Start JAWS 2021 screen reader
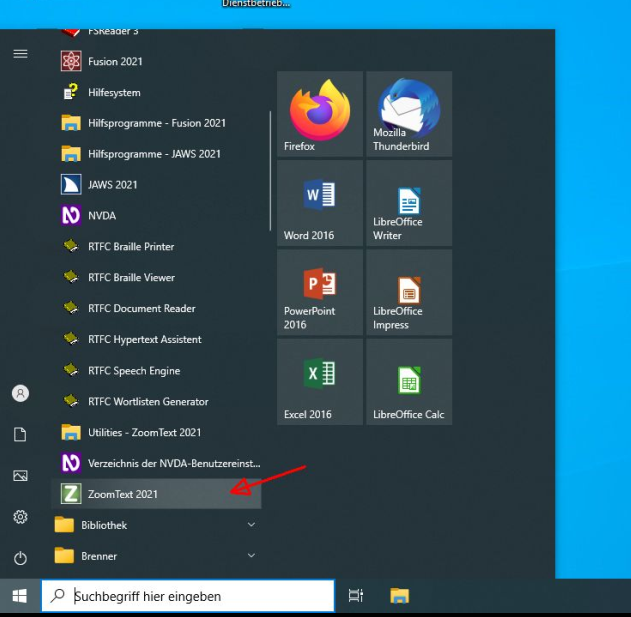The width and height of the screenshot is (631, 617). click(x=156, y=185)
